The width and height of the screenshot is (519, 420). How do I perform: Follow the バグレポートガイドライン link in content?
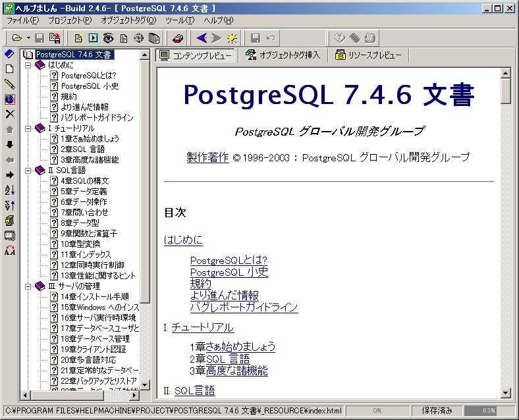[x=244, y=307]
